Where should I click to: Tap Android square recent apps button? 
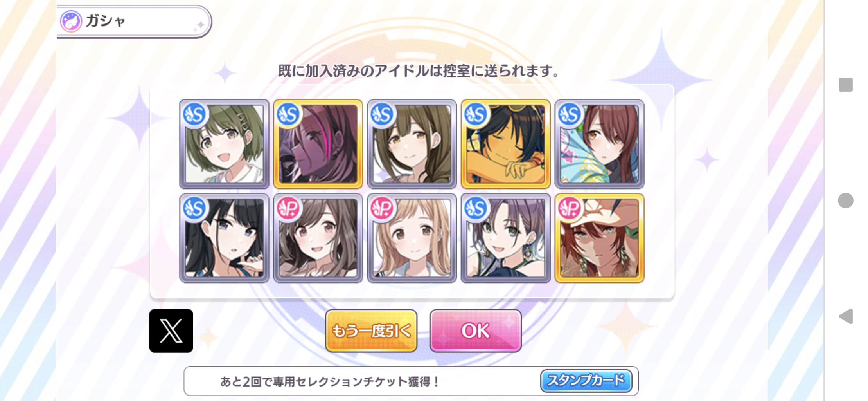click(x=845, y=85)
